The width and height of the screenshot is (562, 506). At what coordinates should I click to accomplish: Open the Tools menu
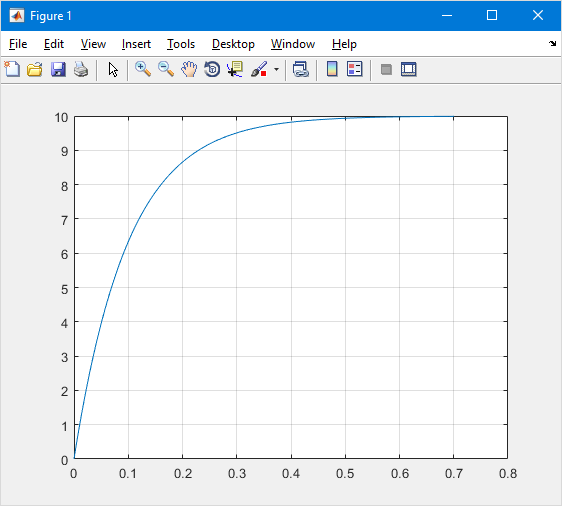point(181,44)
